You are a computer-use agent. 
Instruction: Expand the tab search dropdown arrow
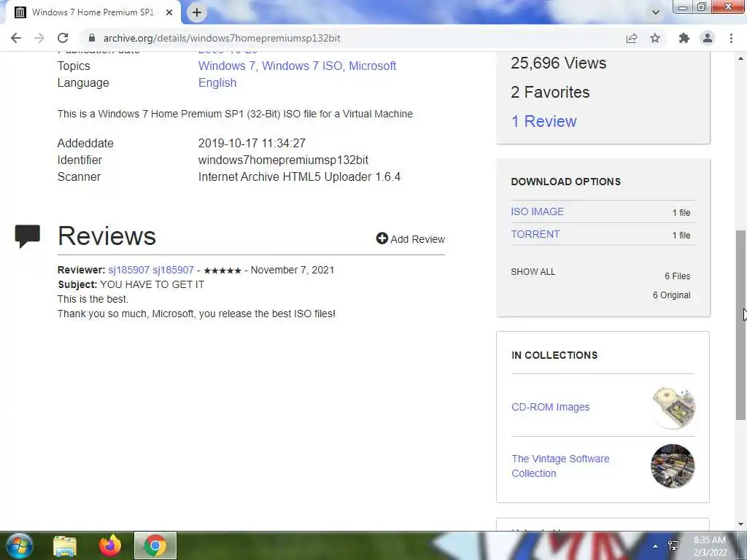click(x=656, y=12)
